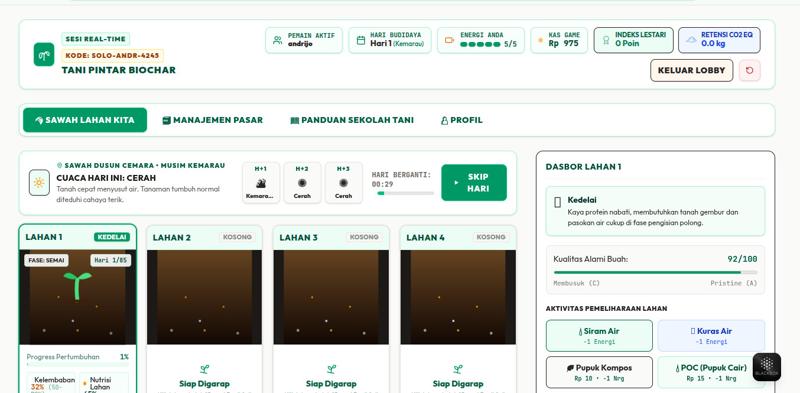Apply POC (Pupuk Cair) fertilizer

coord(711,372)
